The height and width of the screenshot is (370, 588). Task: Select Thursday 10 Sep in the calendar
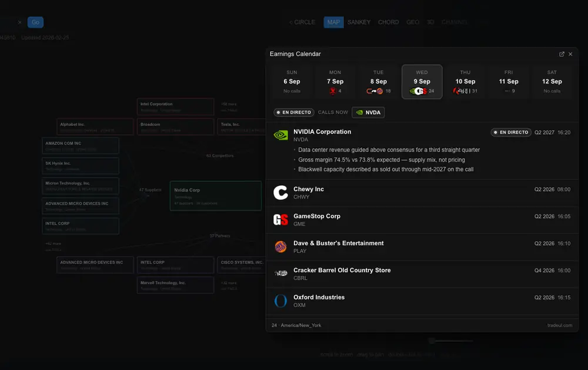(x=465, y=81)
